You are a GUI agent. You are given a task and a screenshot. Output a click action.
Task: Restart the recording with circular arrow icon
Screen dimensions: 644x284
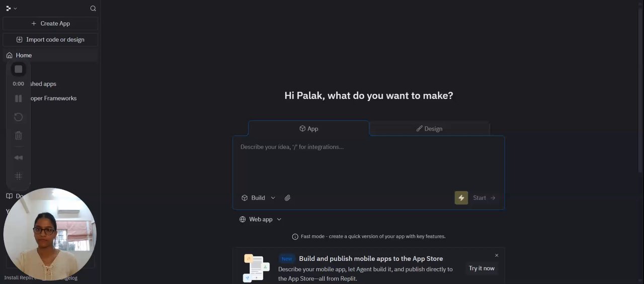(19, 117)
